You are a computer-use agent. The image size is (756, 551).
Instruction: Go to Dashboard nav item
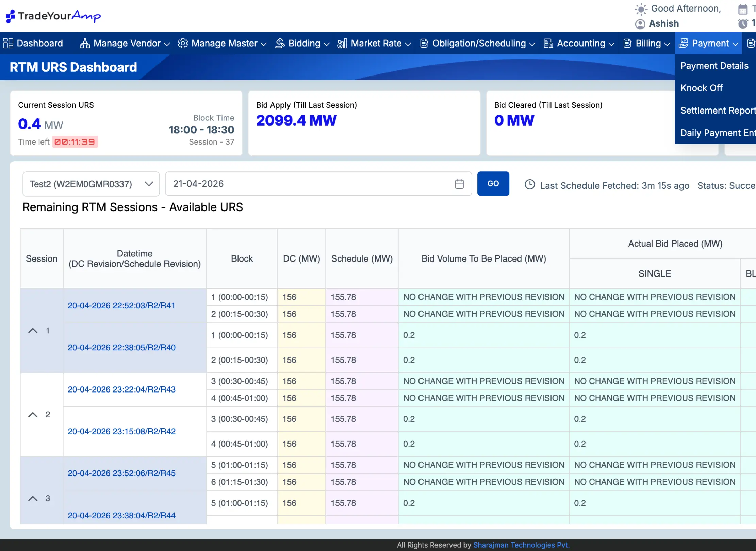(33, 43)
